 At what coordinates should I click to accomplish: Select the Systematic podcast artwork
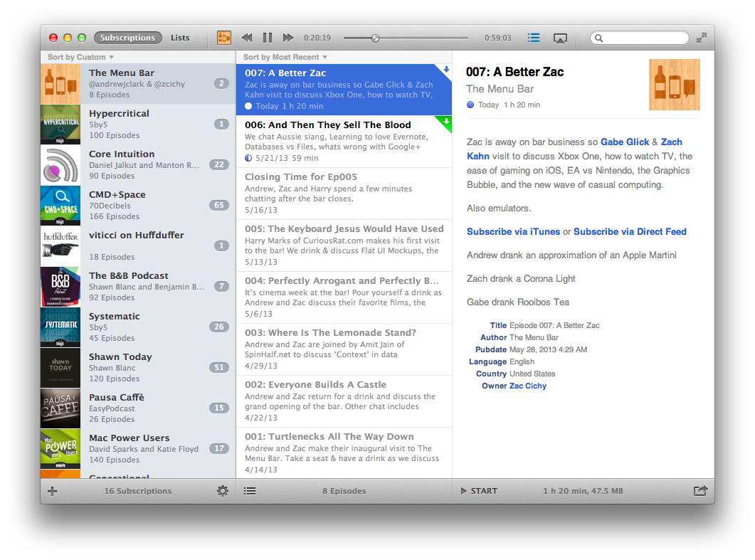point(60,327)
